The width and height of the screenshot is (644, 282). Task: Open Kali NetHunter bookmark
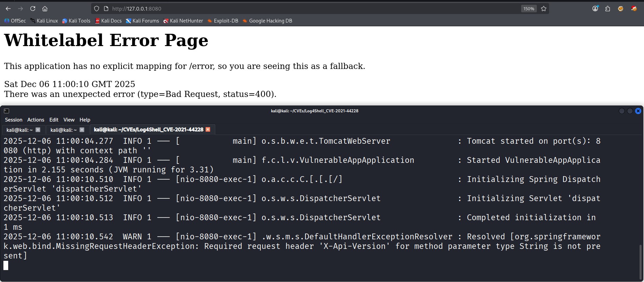click(183, 21)
